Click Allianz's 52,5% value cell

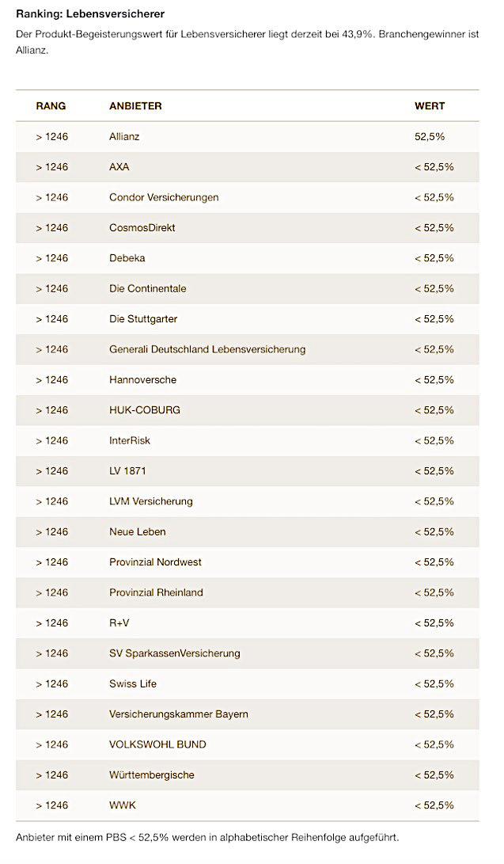tap(430, 137)
